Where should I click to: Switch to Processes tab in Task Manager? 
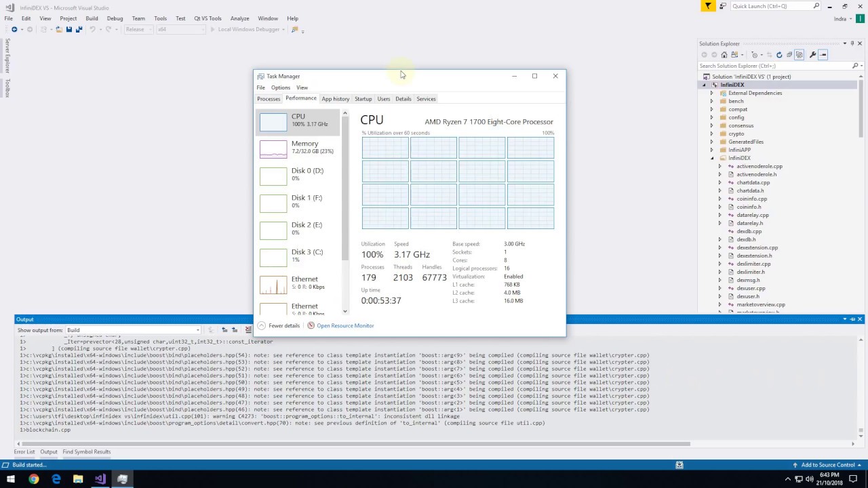(269, 99)
